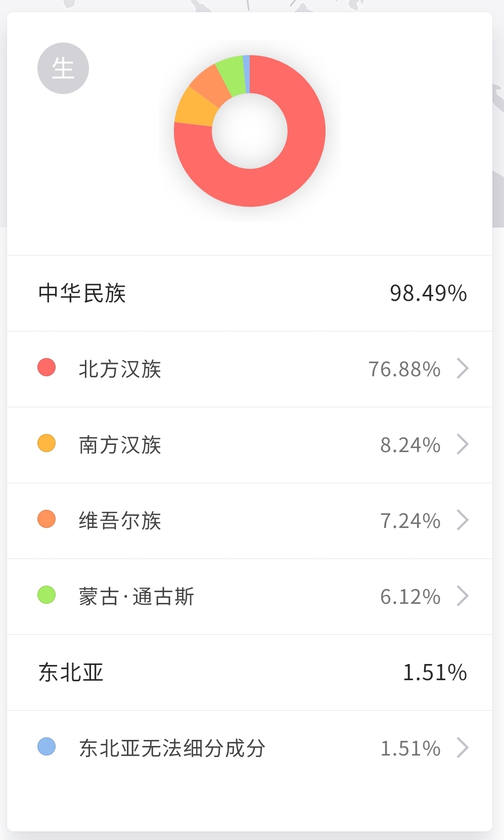Click the 中华民族 category header

(x=82, y=293)
